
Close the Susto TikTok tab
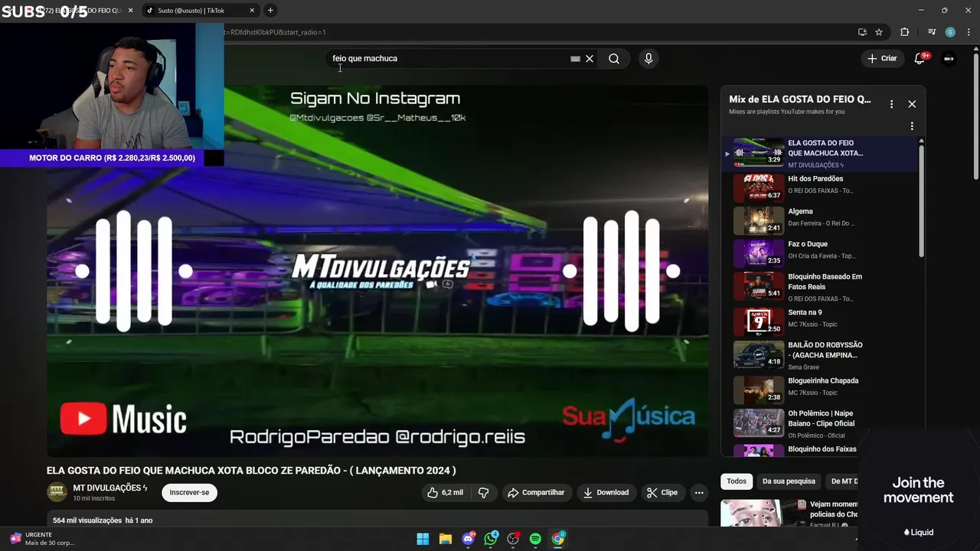point(252,11)
